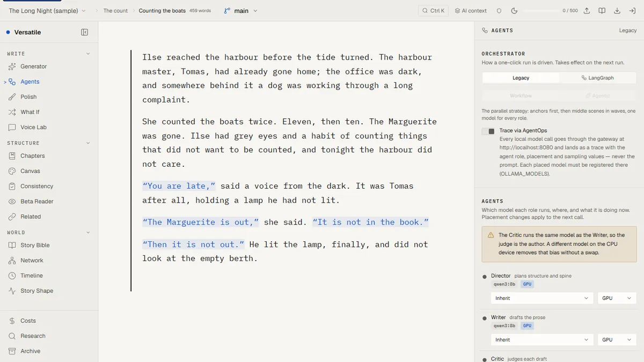Screen dimensions: 644x362
Task: Click the "You are late," dialogue
Action: 179,186
